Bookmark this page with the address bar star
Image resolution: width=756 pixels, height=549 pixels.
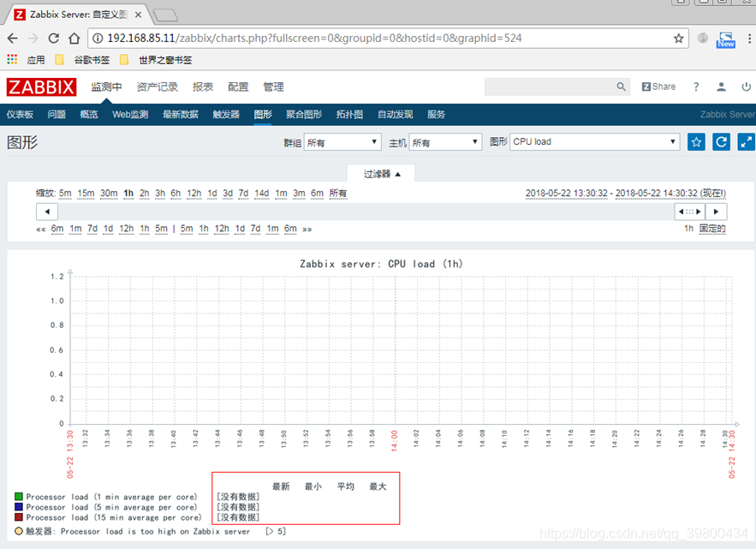click(x=678, y=38)
